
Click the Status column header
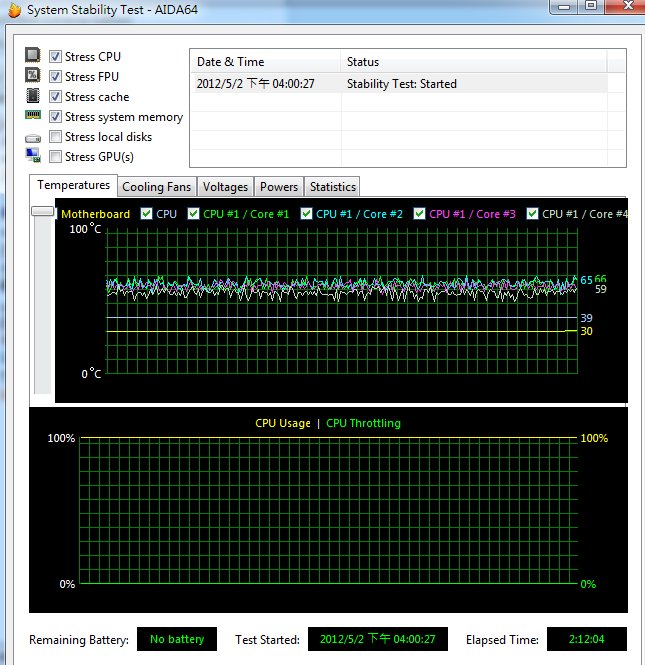point(474,62)
